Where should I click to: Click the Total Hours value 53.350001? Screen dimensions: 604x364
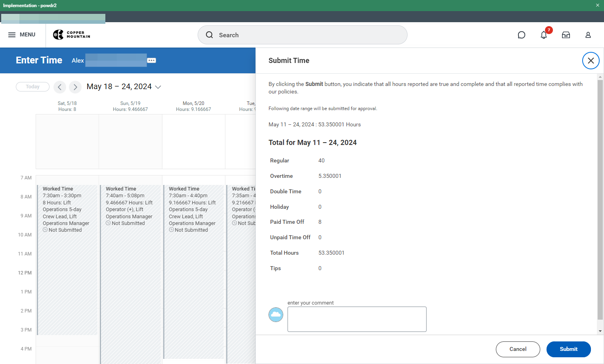pyautogui.click(x=332, y=253)
